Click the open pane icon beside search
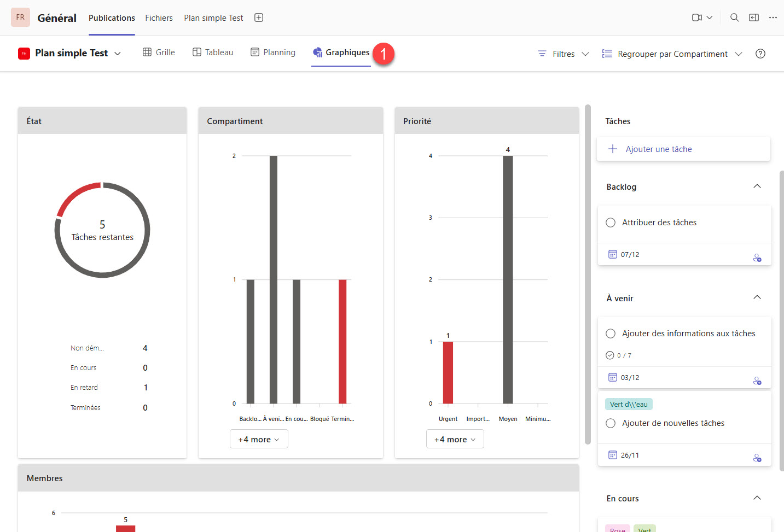 pyautogui.click(x=753, y=17)
